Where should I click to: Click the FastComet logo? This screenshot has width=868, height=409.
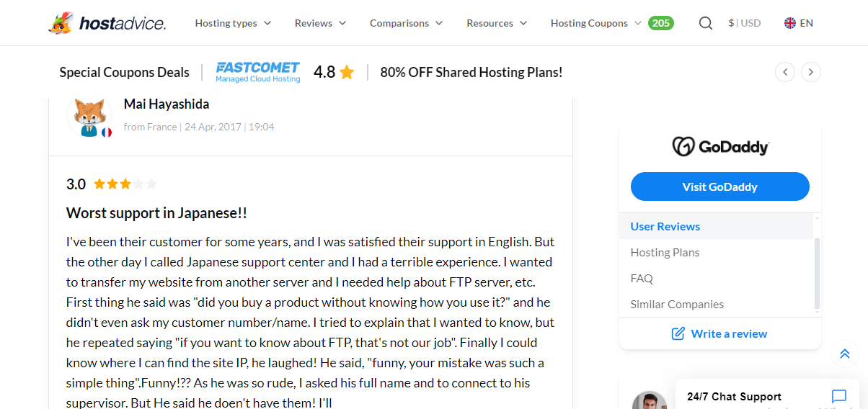(257, 72)
